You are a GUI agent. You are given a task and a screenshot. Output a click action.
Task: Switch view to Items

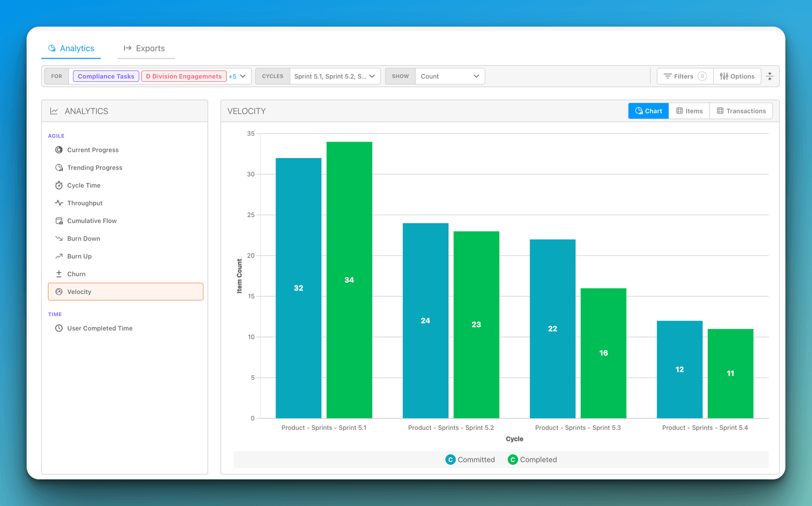tap(689, 111)
